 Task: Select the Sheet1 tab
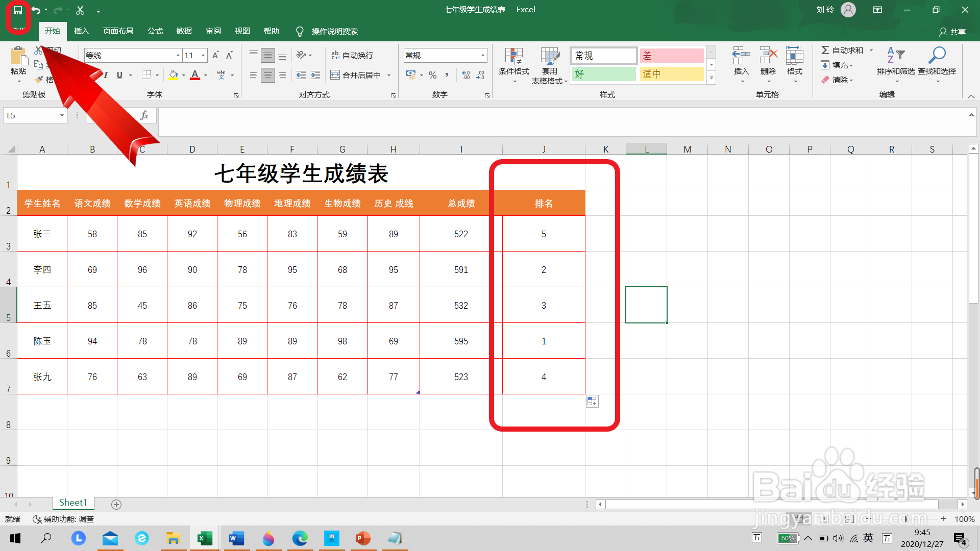pos(73,503)
